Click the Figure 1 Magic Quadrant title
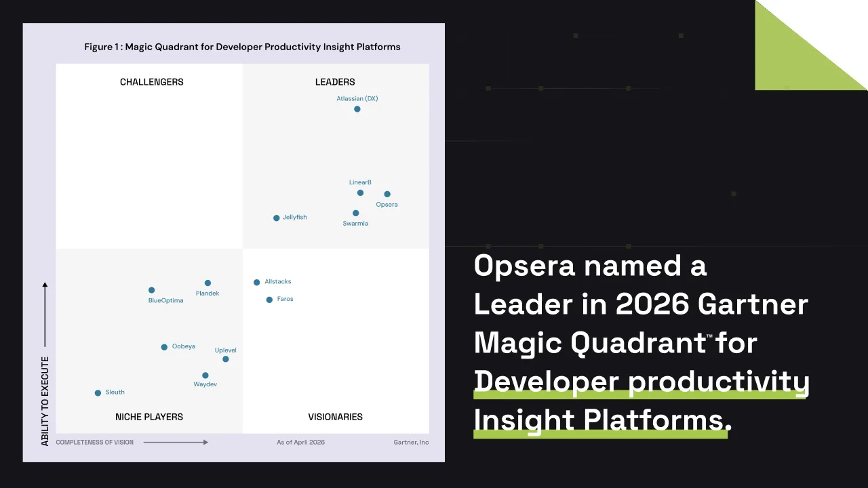868x488 pixels. coord(242,47)
